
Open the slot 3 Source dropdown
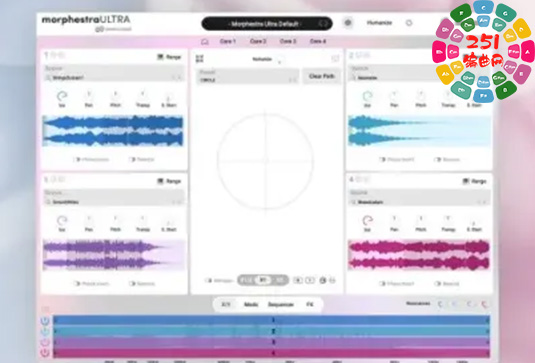click(114, 198)
